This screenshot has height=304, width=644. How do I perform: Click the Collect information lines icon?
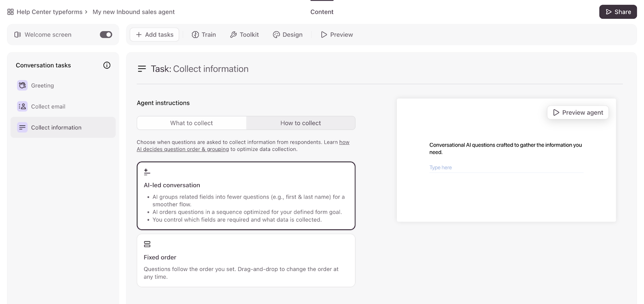click(22, 127)
